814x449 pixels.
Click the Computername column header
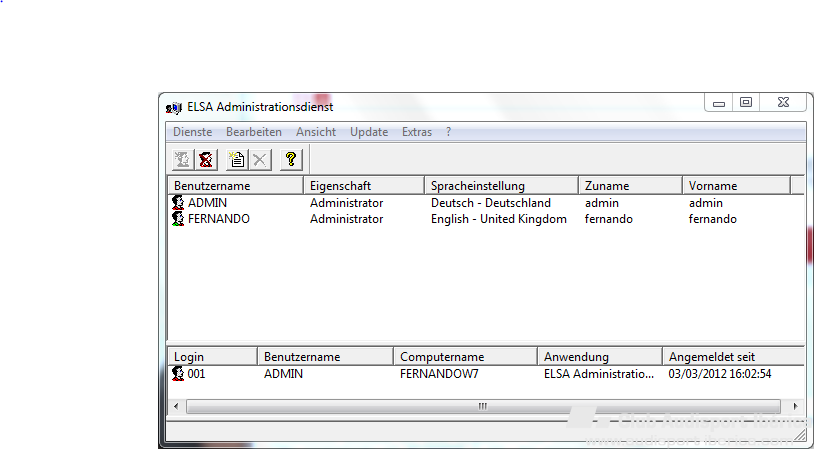(x=465, y=357)
